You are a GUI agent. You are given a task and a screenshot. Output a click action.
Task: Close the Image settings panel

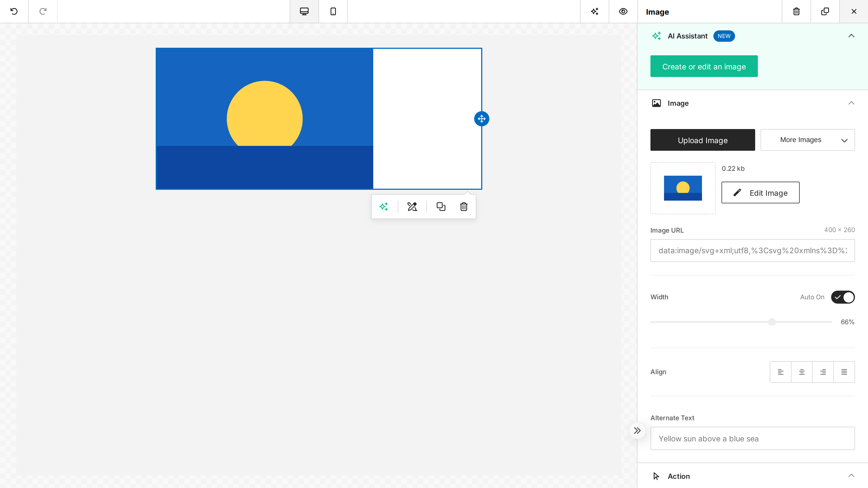tap(854, 11)
